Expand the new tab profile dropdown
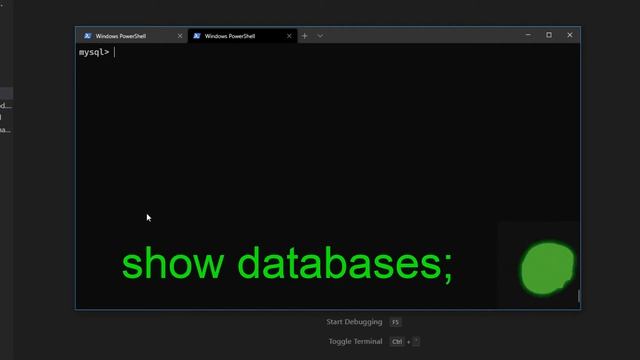 coord(320,36)
